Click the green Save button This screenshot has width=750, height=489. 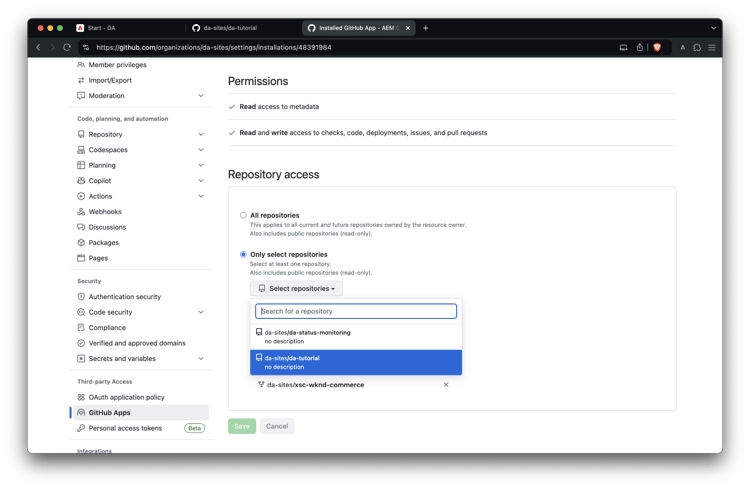[x=242, y=426]
